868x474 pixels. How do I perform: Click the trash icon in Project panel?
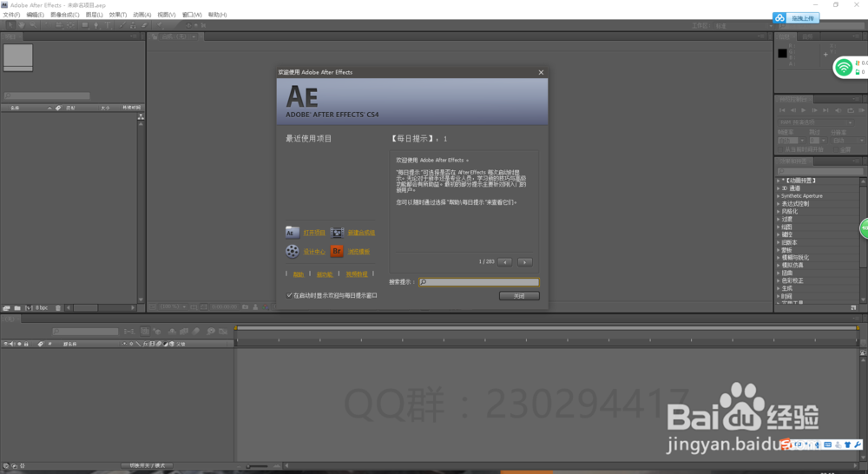tap(57, 308)
